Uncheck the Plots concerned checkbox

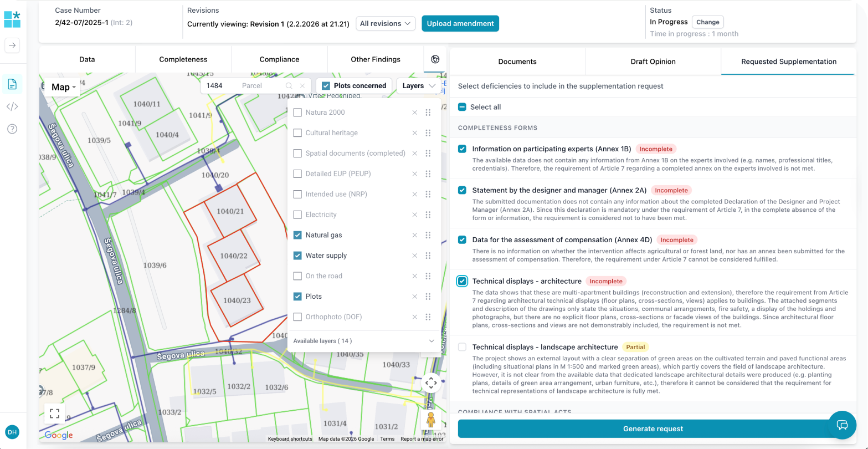[326, 86]
